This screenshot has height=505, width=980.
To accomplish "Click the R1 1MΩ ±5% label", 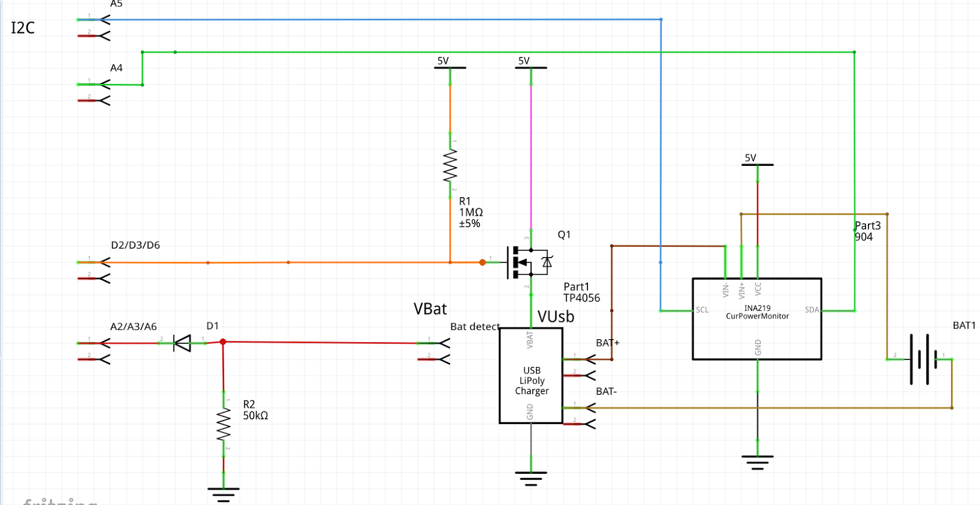I will pos(471,212).
